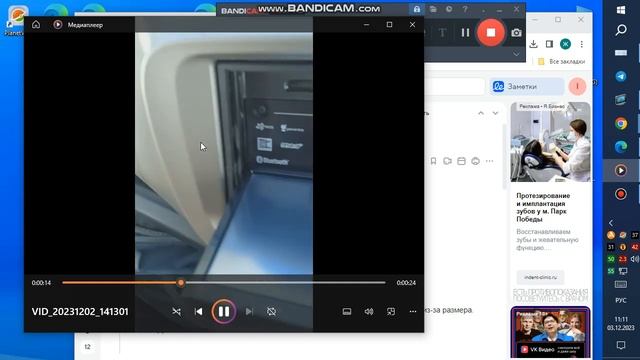Click the total duration 0:00:24 label

tap(406, 282)
